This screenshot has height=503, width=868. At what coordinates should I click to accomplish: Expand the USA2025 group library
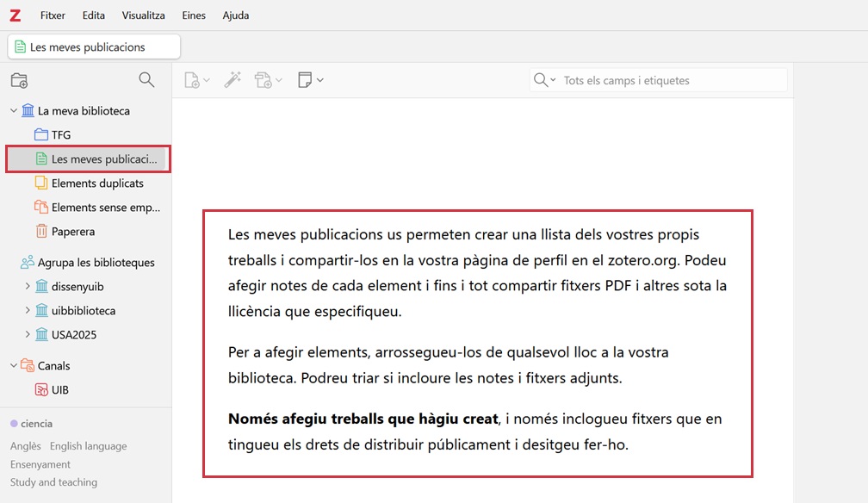pyautogui.click(x=28, y=334)
